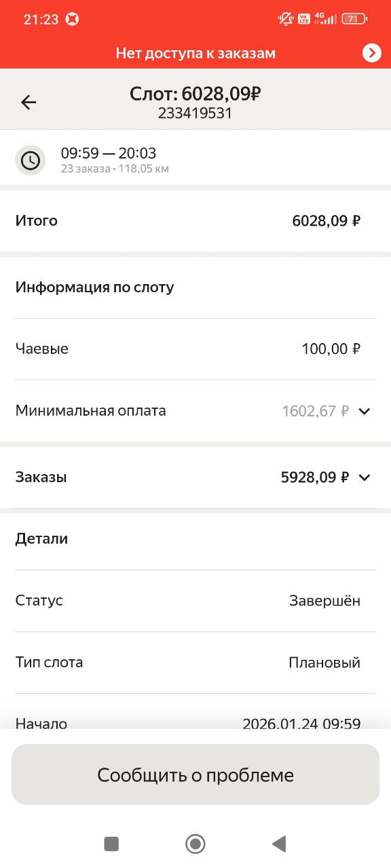This screenshot has height=868, width=391.
Task: Select the Статус row showing Завершён
Action: click(x=195, y=600)
